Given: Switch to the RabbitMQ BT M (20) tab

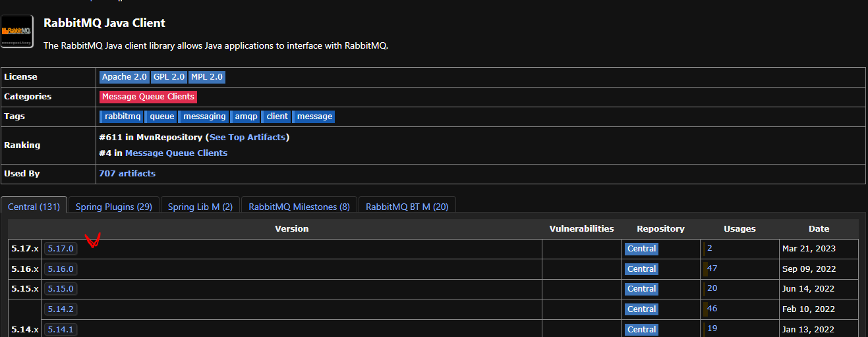Looking at the screenshot, I should 407,207.
